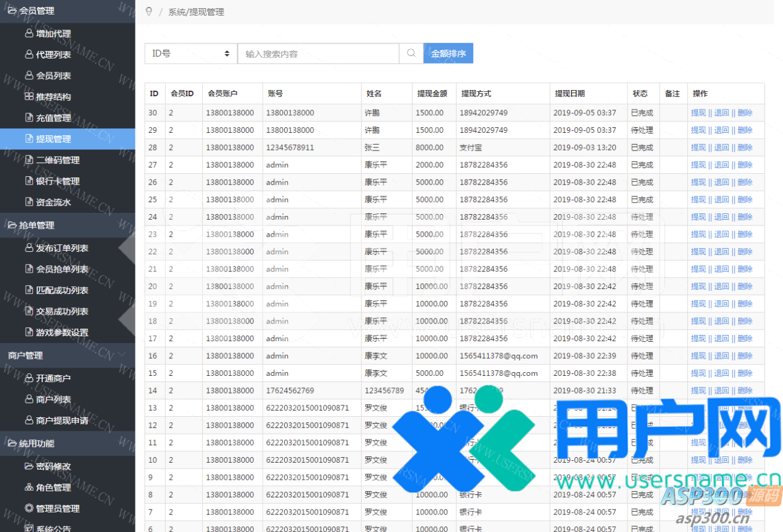Open 资金流水 menu item
The height and width of the screenshot is (532, 783).
(x=67, y=202)
